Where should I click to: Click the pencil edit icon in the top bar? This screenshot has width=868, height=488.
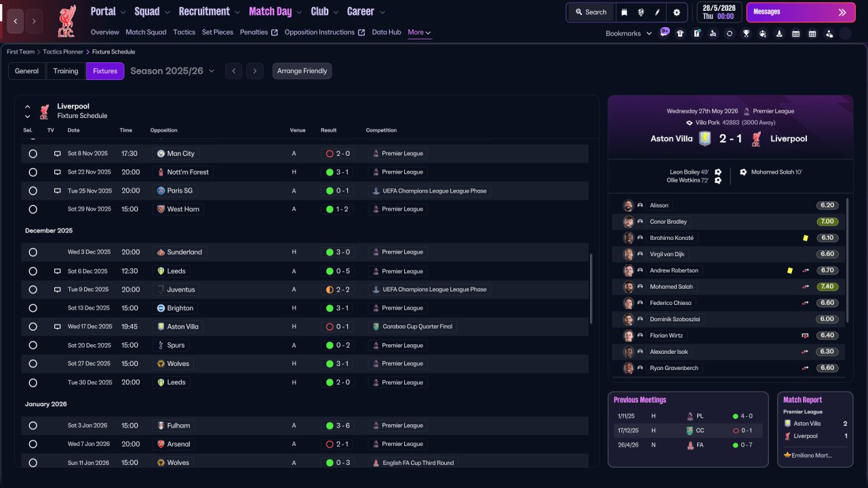(658, 12)
